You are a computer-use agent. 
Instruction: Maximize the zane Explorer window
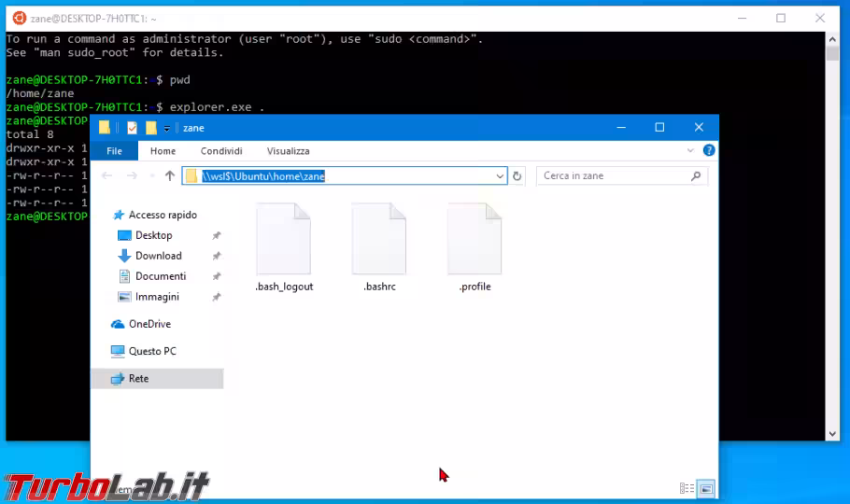659,127
